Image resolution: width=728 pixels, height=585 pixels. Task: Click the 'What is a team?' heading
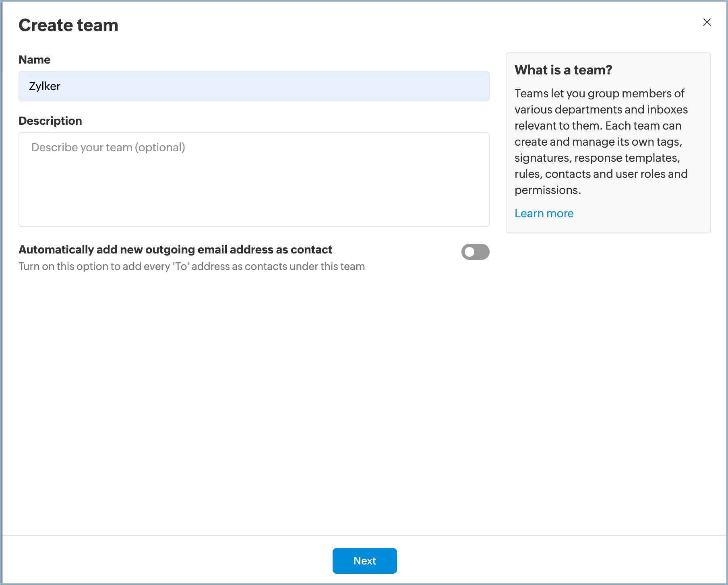point(563,70)
